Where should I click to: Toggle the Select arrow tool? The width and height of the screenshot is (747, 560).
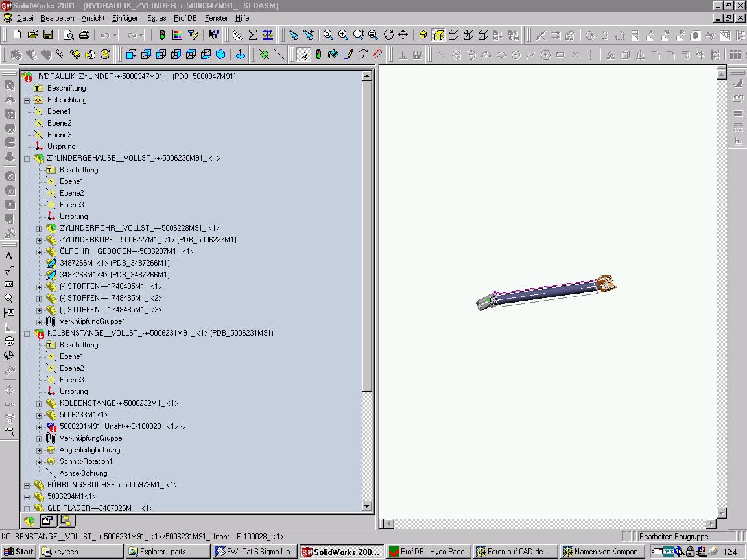[303, 54]
